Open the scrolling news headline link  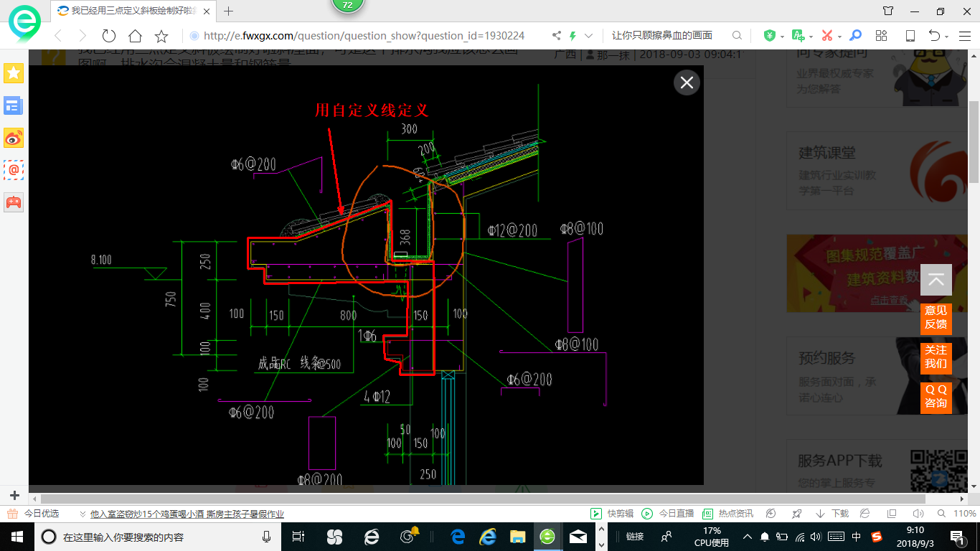(187, 514)
